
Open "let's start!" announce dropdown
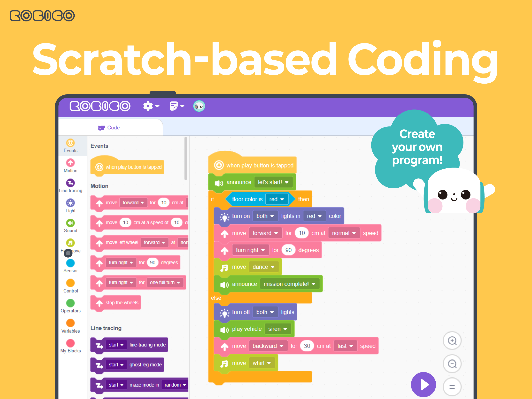(x=273, y=182)
